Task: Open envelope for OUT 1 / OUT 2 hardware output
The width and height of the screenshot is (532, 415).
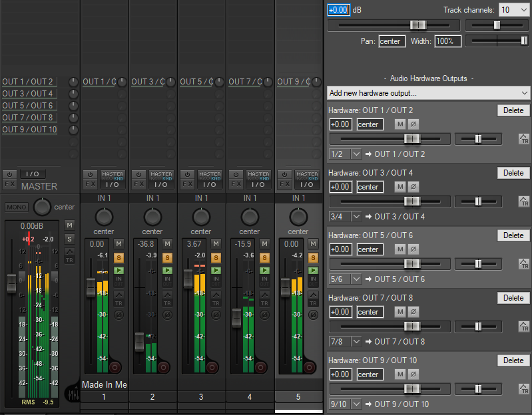Action: pos(524,139)
